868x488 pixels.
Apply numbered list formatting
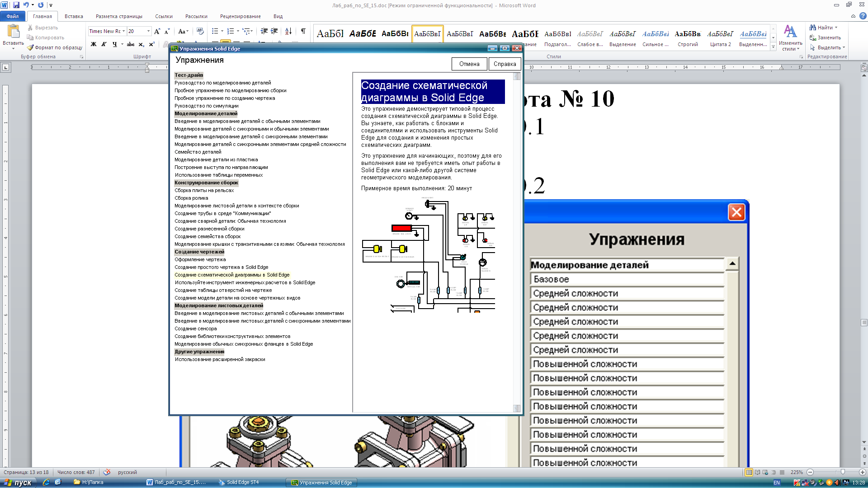231,31
